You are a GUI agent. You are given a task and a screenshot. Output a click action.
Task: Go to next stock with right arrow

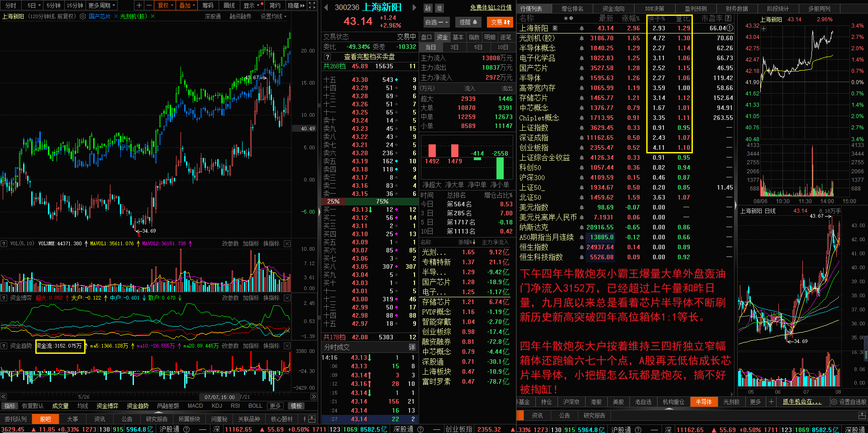pyautogui.click(x=414, y=7)
